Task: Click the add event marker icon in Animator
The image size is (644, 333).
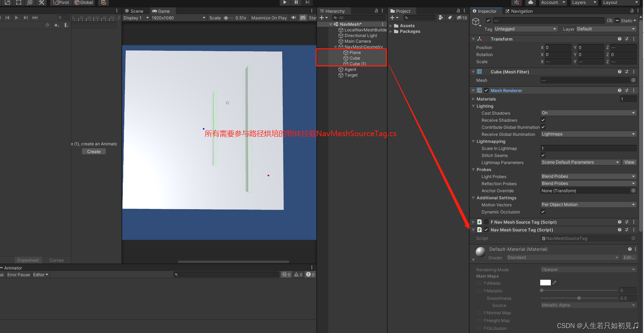Action: point(66,25)
